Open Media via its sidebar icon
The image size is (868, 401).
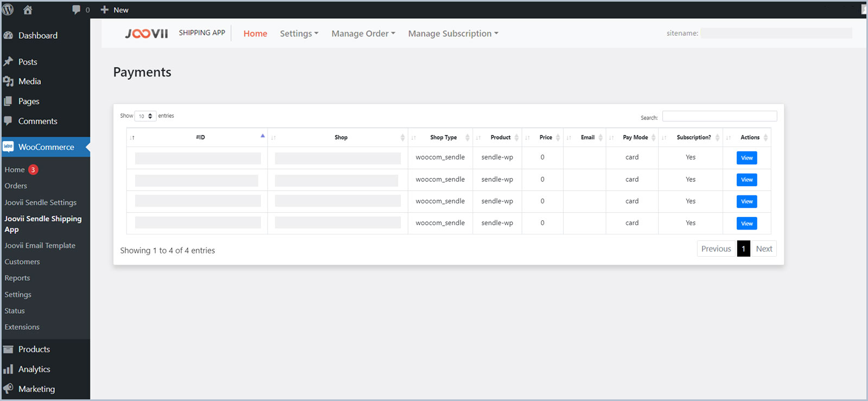[x=8, y=81]
